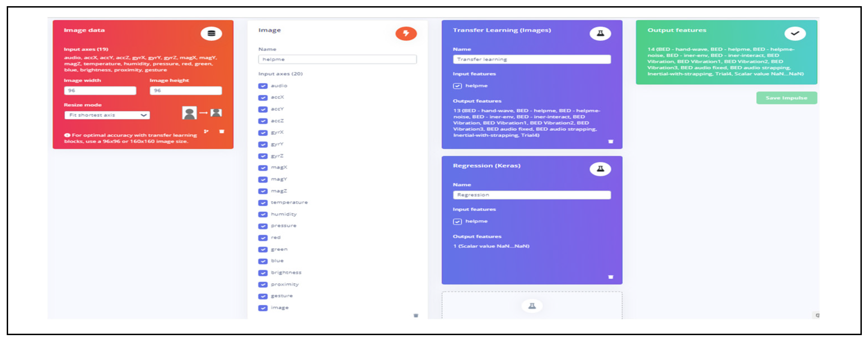This screenshot has height=341, width=868.
Task: Edit the Regression block name field
Action: coord(531,195)
